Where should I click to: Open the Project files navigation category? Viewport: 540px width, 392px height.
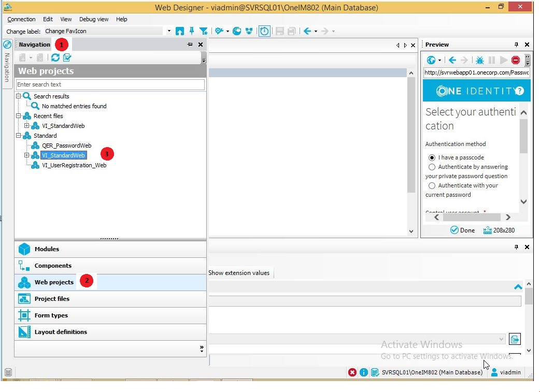[110, 299]
